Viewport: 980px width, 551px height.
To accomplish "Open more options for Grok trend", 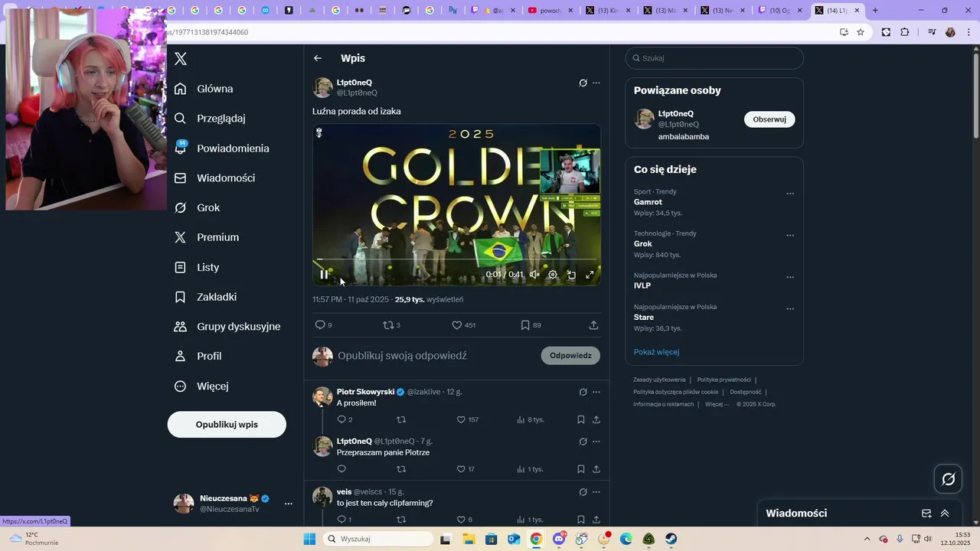I will [x=790, y=236].
